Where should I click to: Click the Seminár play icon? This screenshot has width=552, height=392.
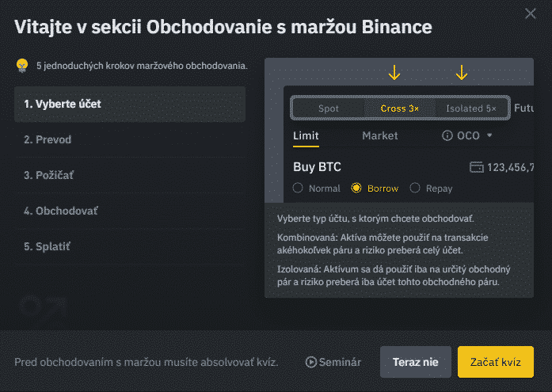[310, 362]
